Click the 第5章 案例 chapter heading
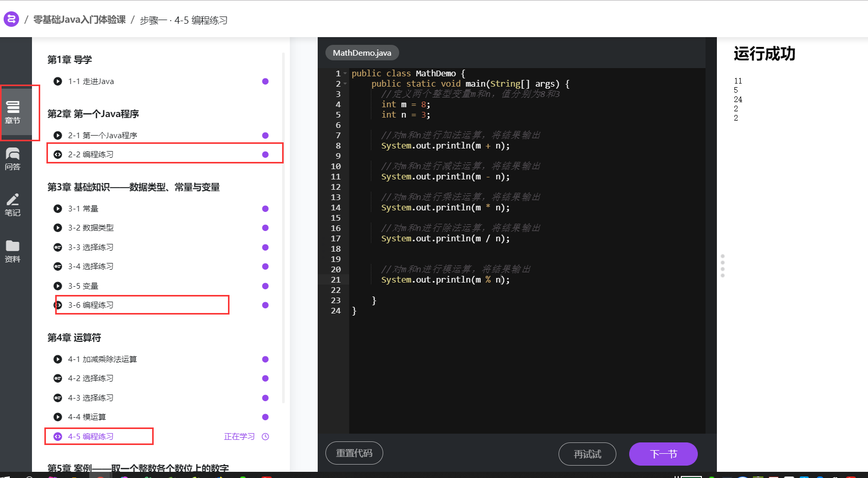Image resolution: width=868 pixels, height=478 pixels. click(138, 468)
